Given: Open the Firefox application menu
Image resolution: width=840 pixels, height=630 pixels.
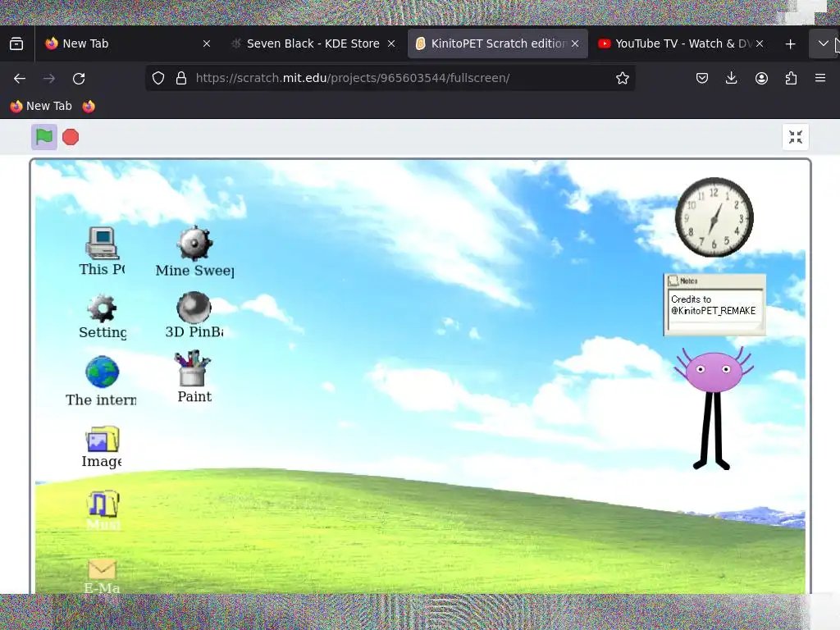Looking at the screenshot, I should click(820, 78).
